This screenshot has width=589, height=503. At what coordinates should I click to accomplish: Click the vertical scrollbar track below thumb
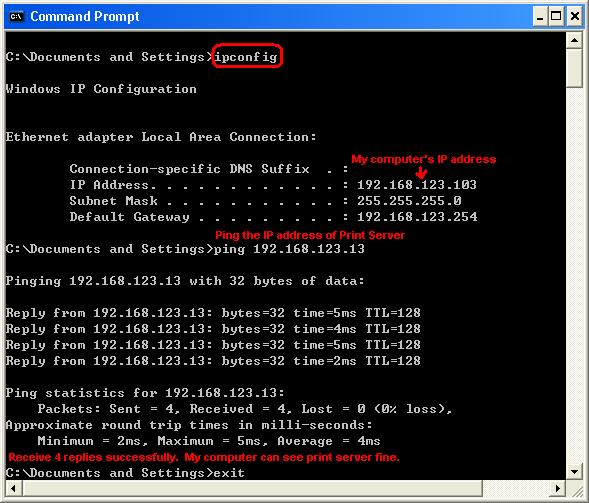(x=574, y=275)
